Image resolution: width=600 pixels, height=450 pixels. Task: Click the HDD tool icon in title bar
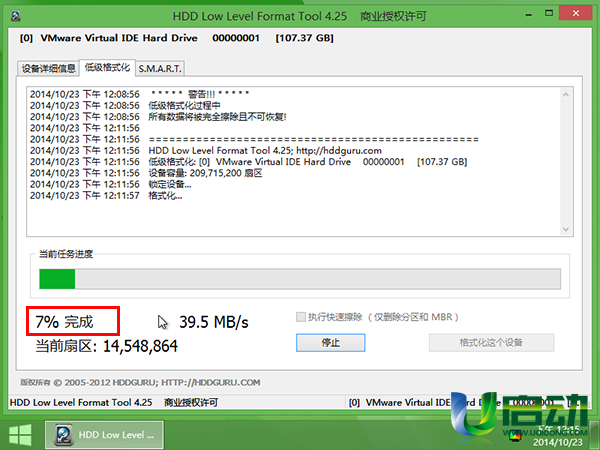coord(16,16)
